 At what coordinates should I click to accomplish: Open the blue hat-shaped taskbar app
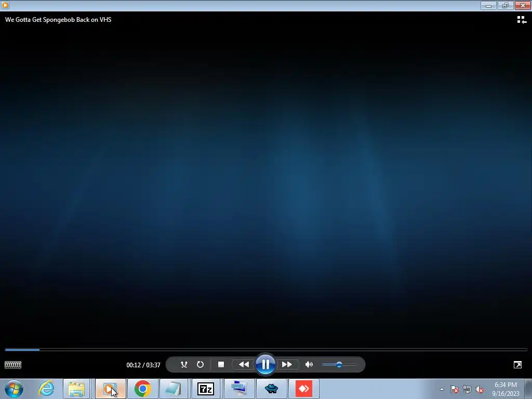click(x=271, y=389)
